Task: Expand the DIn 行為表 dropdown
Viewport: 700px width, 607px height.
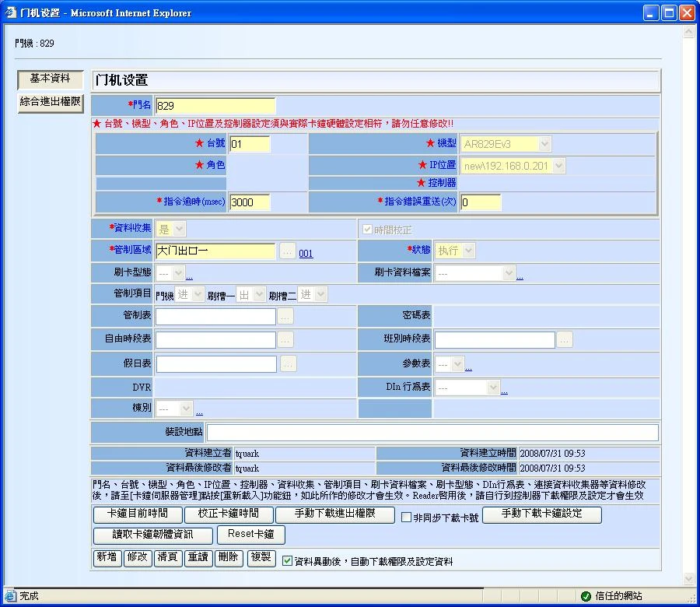Action: pyautogui.click(x=467, y=388)
